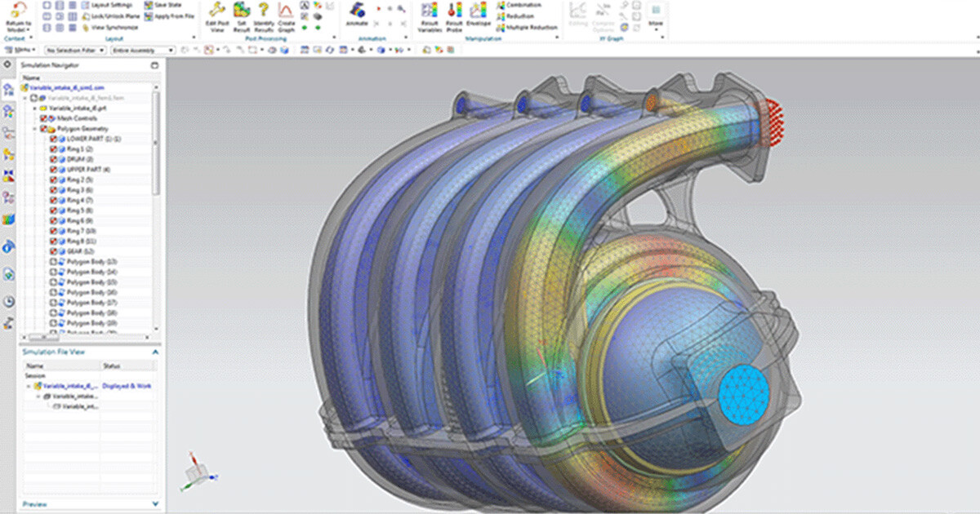Click the Reduction result icon
The image size is (980, 514).
(501, 16)
